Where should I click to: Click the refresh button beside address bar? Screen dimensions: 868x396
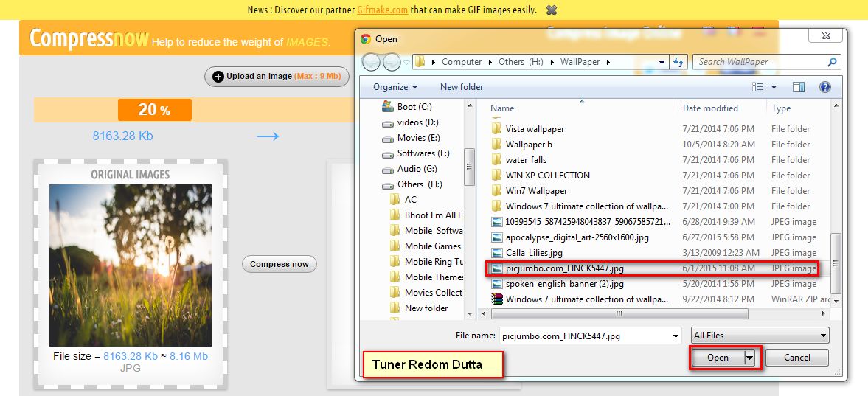click(678, 62)
